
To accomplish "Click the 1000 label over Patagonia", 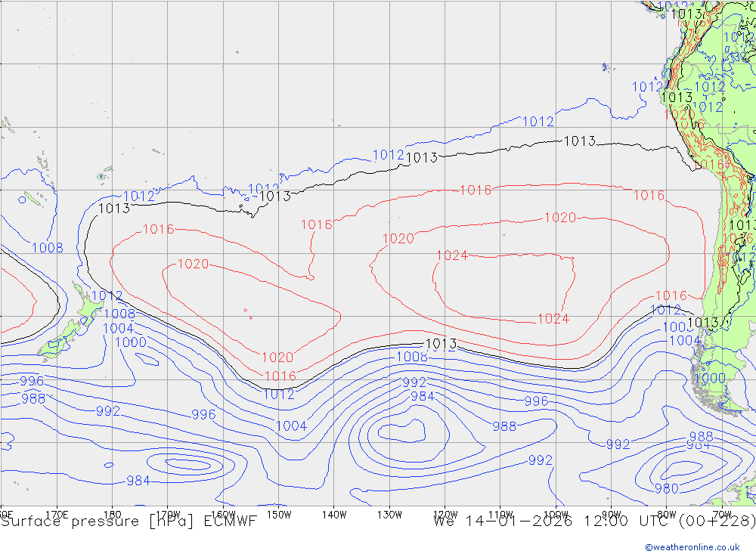I will [710, 378].
